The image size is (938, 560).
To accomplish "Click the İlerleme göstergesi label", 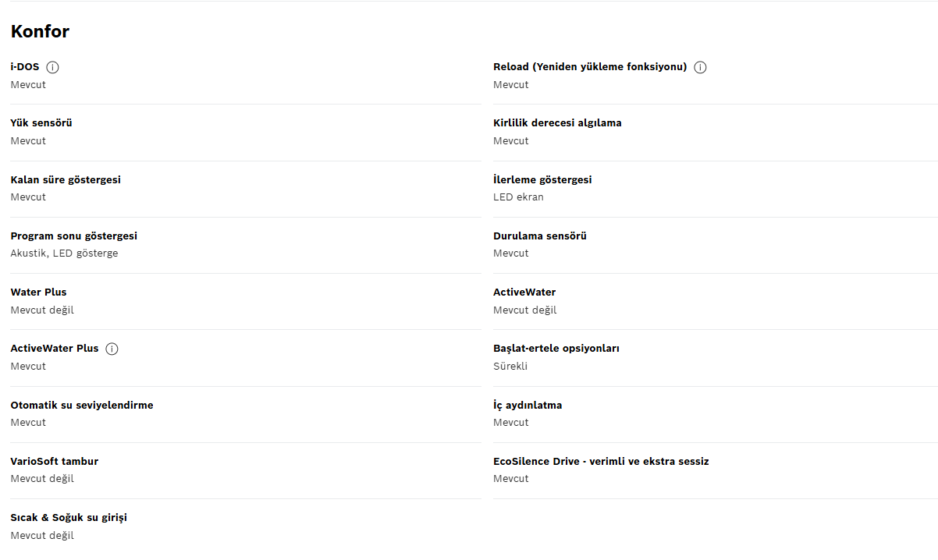I will 542,179.
